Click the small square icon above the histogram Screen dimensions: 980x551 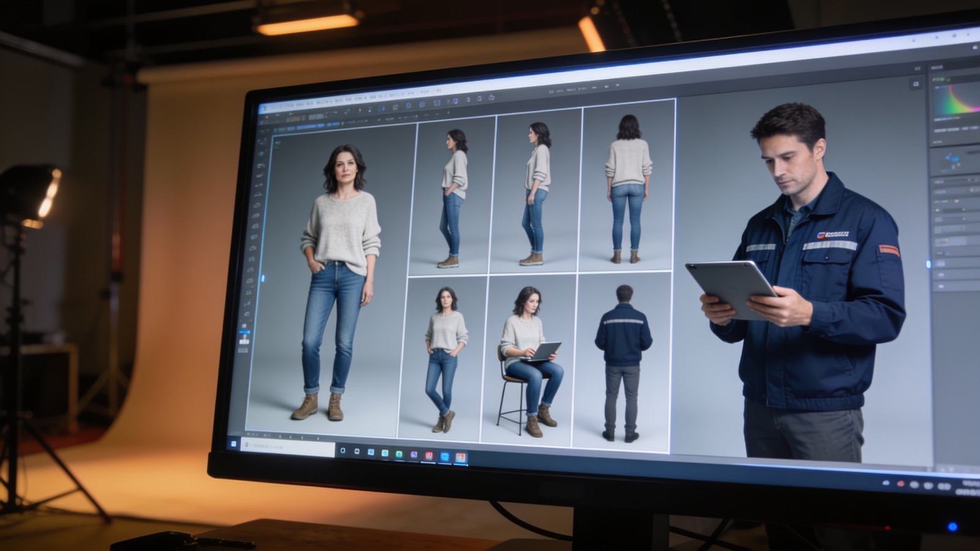coord(916,84)
